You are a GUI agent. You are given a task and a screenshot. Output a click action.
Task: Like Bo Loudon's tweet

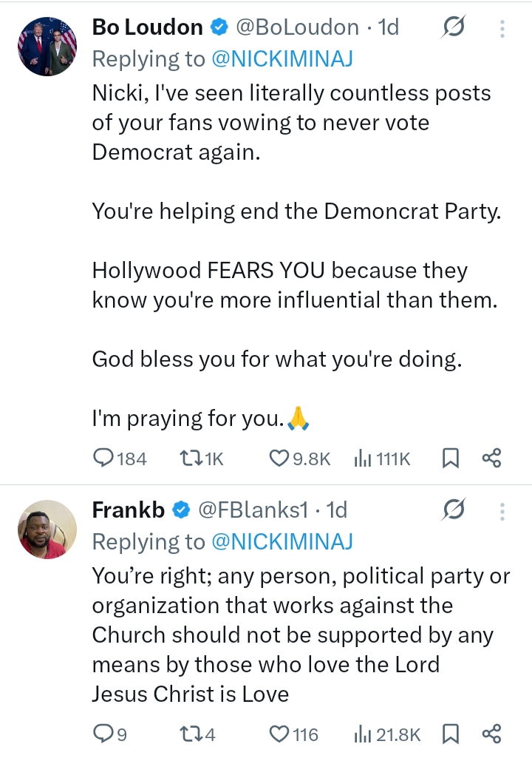point(299,458)
